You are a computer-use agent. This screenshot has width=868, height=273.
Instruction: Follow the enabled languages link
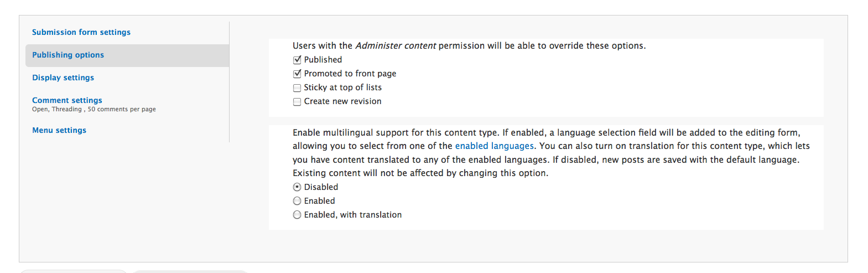494,146
